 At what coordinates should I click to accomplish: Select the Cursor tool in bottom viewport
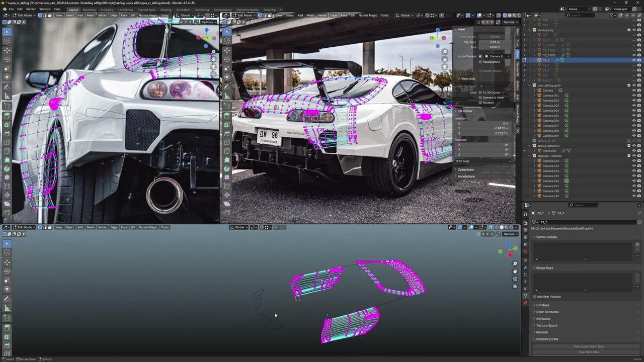pos(7,252)
